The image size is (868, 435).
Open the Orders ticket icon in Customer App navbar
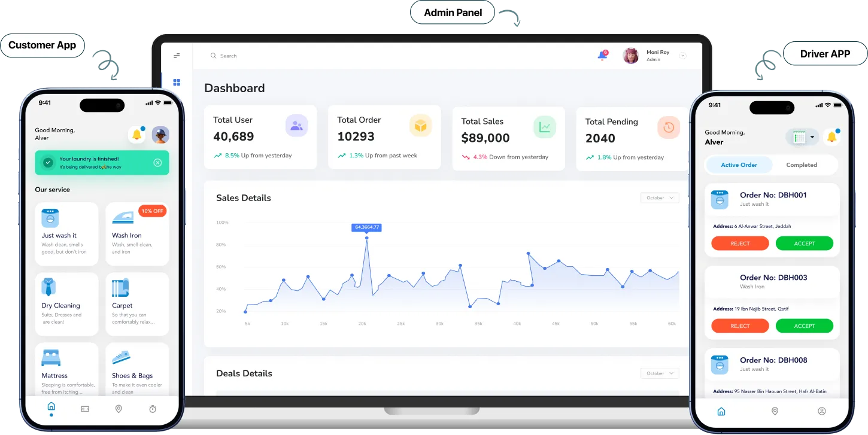point(85,408)
